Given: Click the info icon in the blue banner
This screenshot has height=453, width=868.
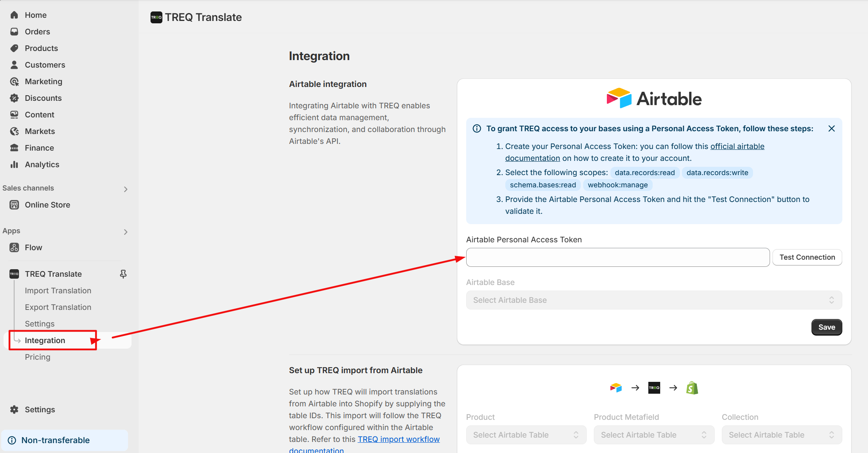Looking at the screenshot, I should pos(477,128).
